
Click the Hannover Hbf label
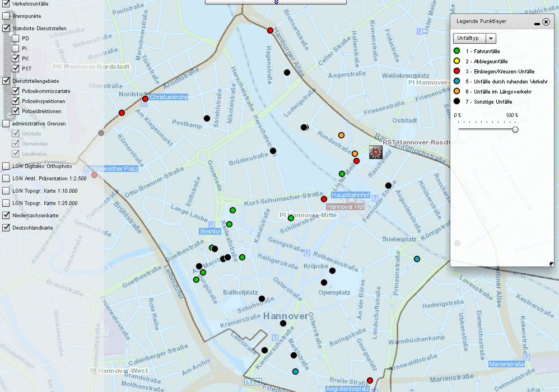[x=346, y=207]
